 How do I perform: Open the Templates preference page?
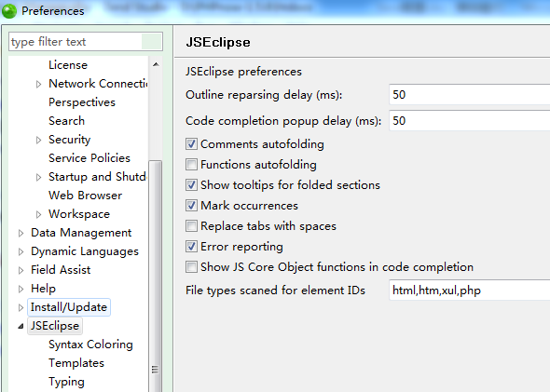coord(76,363)
